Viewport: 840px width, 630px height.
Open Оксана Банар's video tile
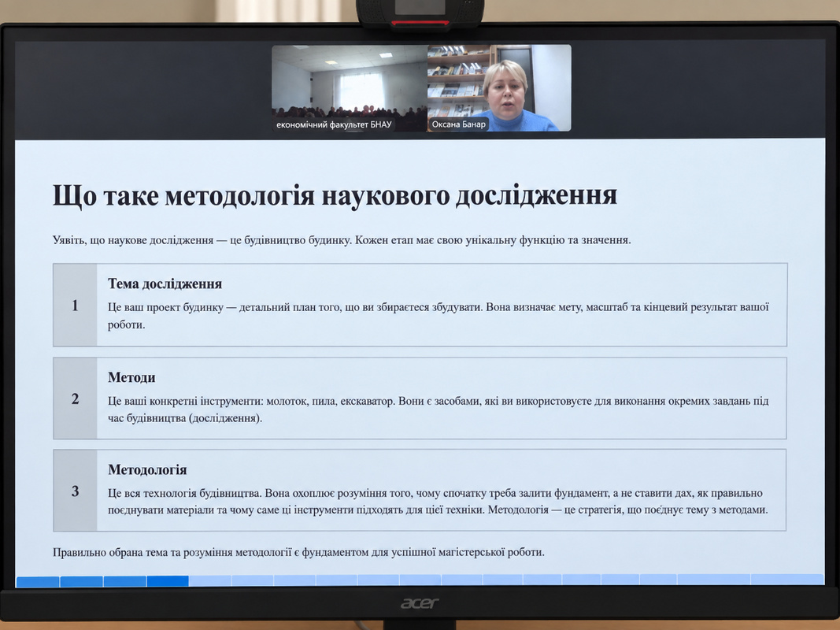[x=499, y=88]
